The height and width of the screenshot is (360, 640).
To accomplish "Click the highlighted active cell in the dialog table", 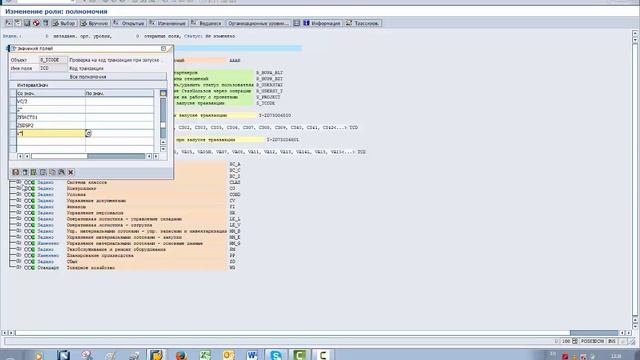I will click(51, 133).
